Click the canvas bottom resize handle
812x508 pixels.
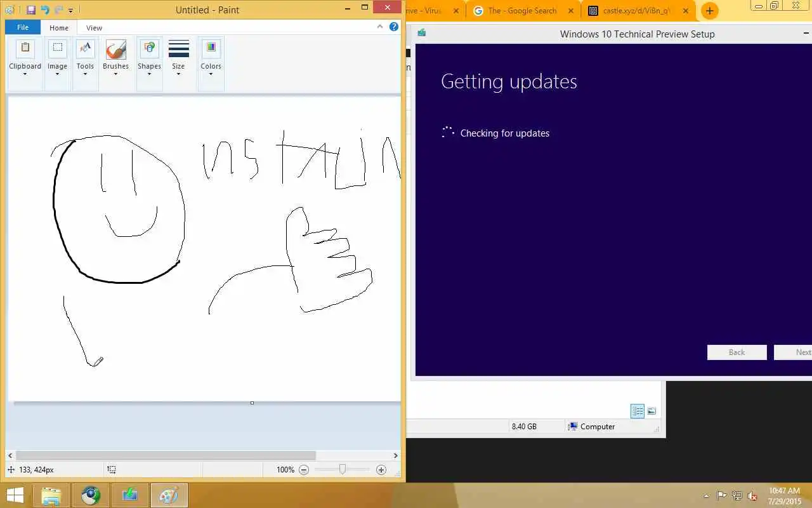pos(252,403)
